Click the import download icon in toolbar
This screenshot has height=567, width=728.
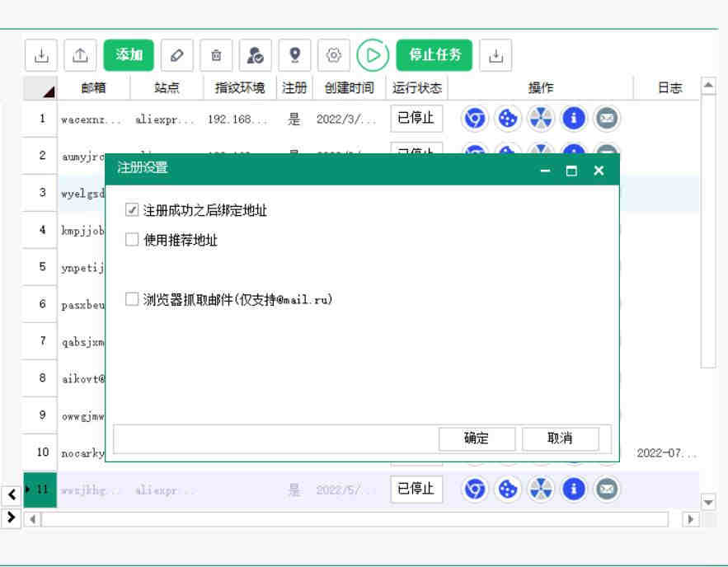41,55
